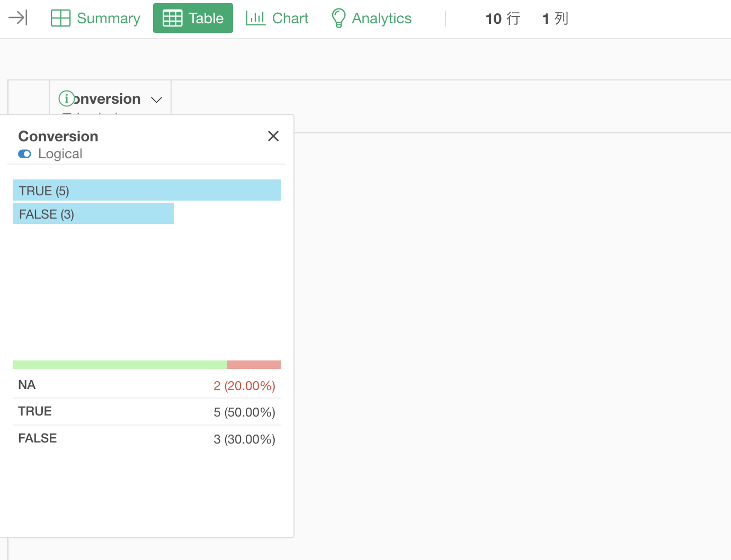This screenshot has width=731, height=560.
Task: Switch to the Summary tab
Action: (x=108, y=18)
